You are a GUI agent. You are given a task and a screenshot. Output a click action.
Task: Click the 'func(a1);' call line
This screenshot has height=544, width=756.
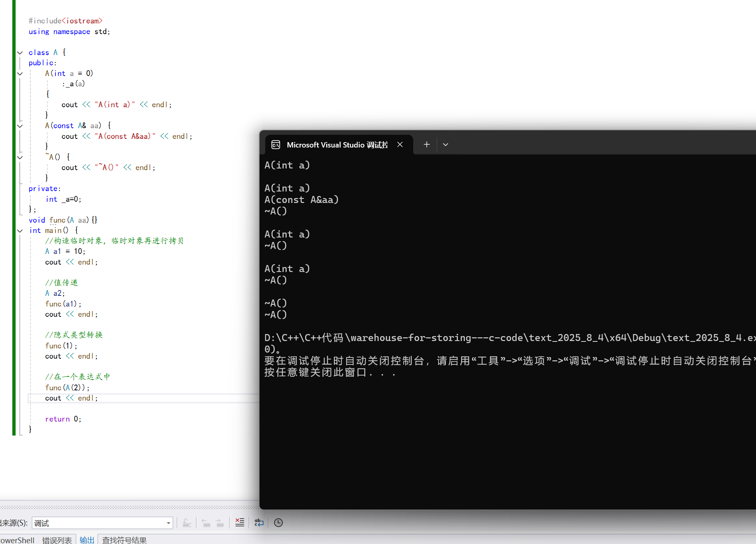pyautogui.click(x=63, y=304)
